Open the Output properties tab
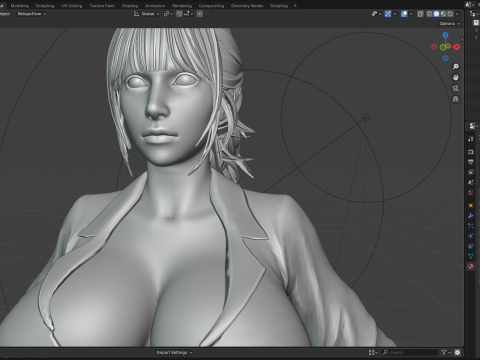Screen dimensions: 480x360 471,162
